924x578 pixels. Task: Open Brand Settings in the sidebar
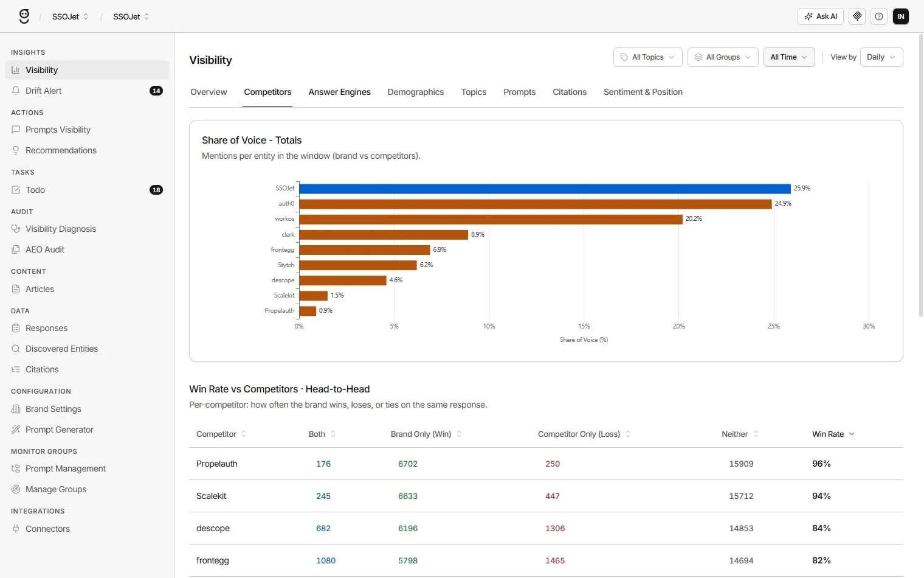click(x=87, y=409)
